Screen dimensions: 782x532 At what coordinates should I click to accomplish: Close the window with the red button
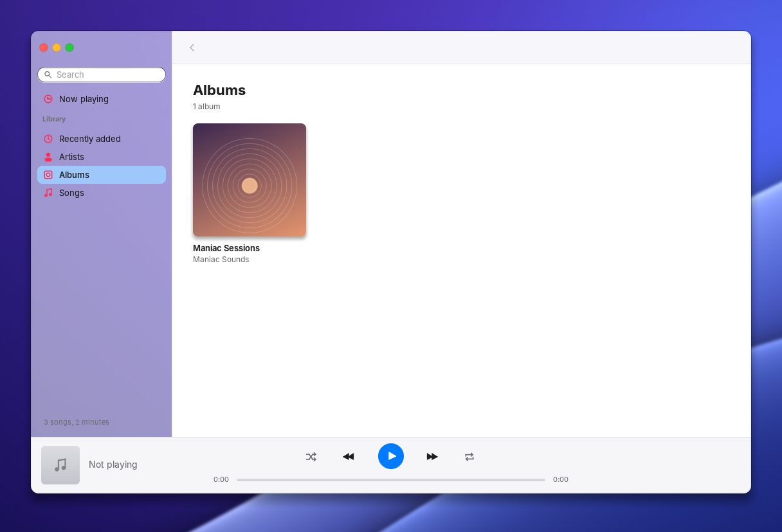click(x=44, y=48)
